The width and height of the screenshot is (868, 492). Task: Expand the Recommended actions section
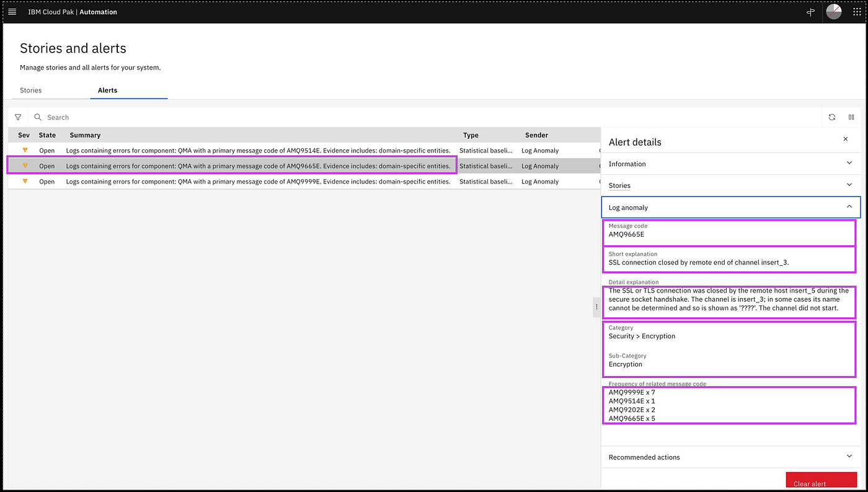point(730,457)
